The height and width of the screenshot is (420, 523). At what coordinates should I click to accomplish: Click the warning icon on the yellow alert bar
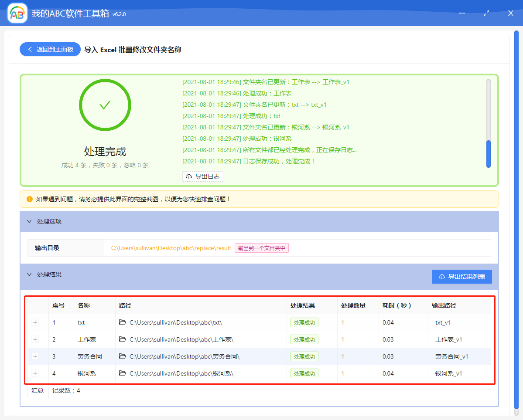tap(29, 199)
